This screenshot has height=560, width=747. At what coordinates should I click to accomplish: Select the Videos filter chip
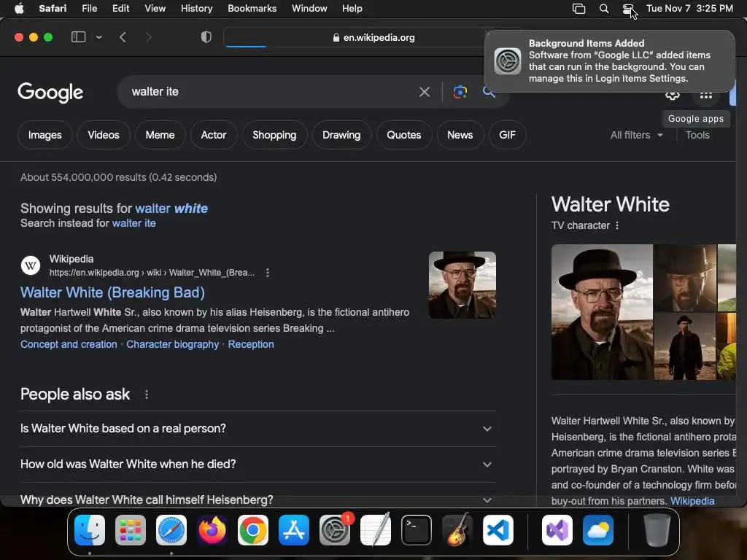click(104, 135)
